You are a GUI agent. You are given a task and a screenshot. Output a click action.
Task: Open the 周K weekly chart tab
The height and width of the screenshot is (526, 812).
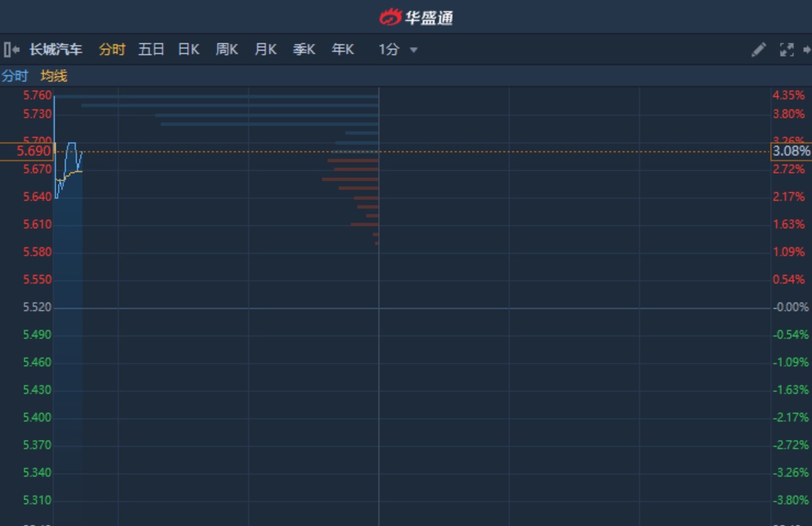227,50
